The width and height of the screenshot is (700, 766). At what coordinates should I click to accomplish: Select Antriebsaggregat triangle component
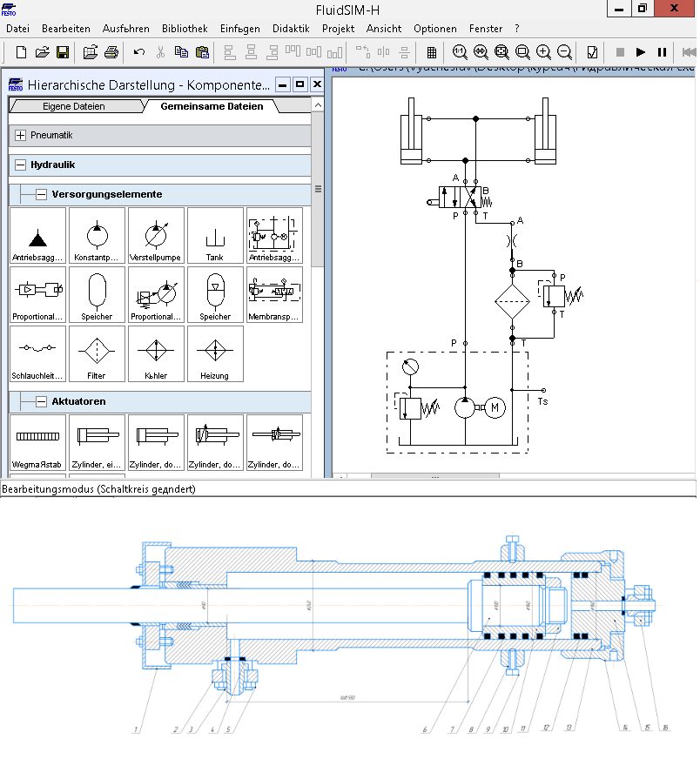[37, 236]
